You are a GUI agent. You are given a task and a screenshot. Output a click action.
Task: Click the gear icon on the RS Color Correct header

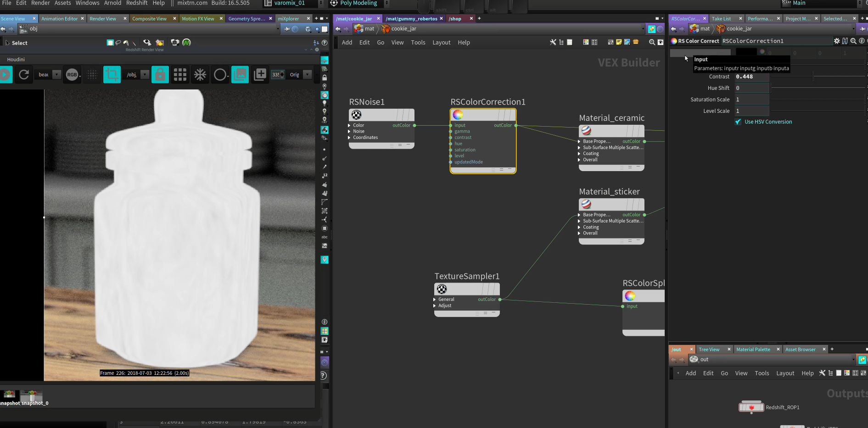(x=837, y=41)
